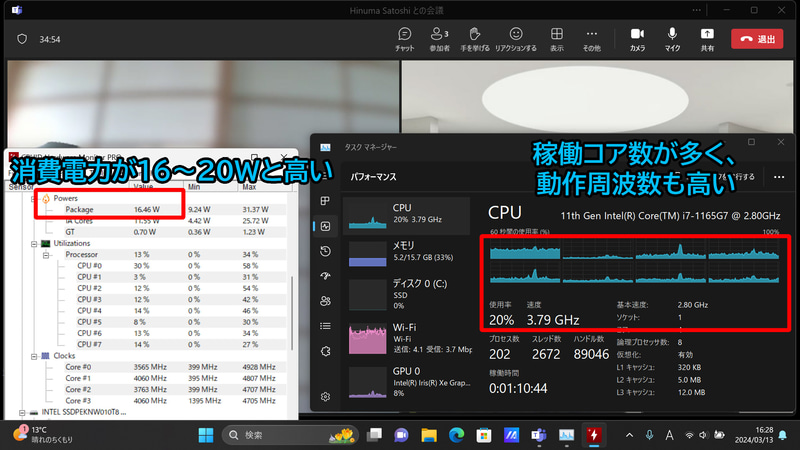The height and width of the screenshot is (450, 800).
Task: Click the Max column header in HWMonitor
Action: coord(265,187)
